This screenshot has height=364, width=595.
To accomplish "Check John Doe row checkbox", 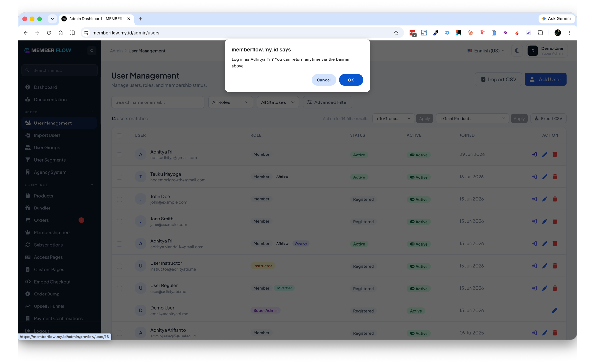I will pos(119,199).
